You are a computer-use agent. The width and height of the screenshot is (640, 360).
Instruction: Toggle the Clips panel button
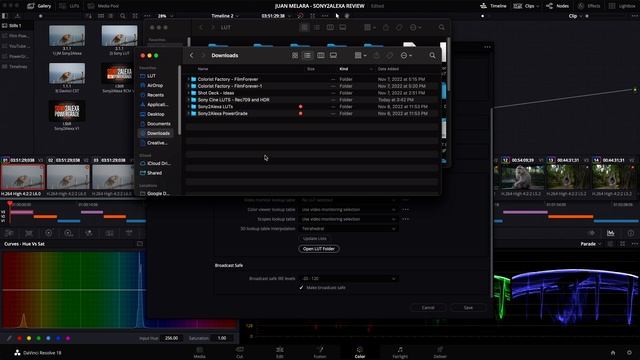click(526, 6)
